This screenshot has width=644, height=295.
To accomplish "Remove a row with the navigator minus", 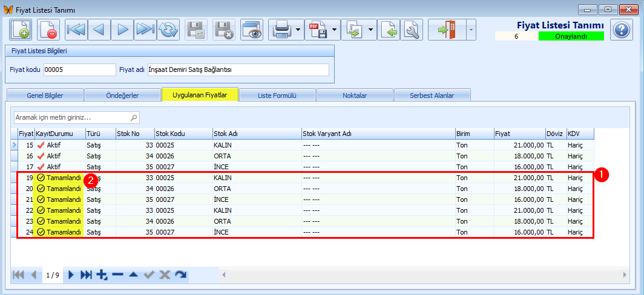I will 117,275.
